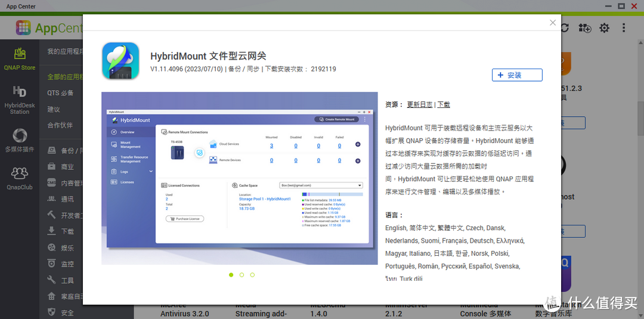Open QNAP Store in sidebar
The width and height of the screenshot is (644, 319).
tap(19, 59)
